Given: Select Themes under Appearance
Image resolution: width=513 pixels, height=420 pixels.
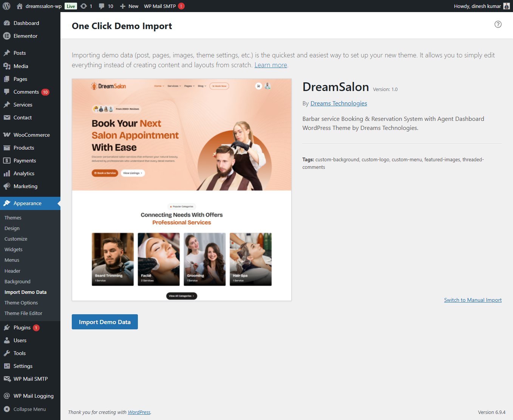Looking at the screenshot, I should click(13, 218).
